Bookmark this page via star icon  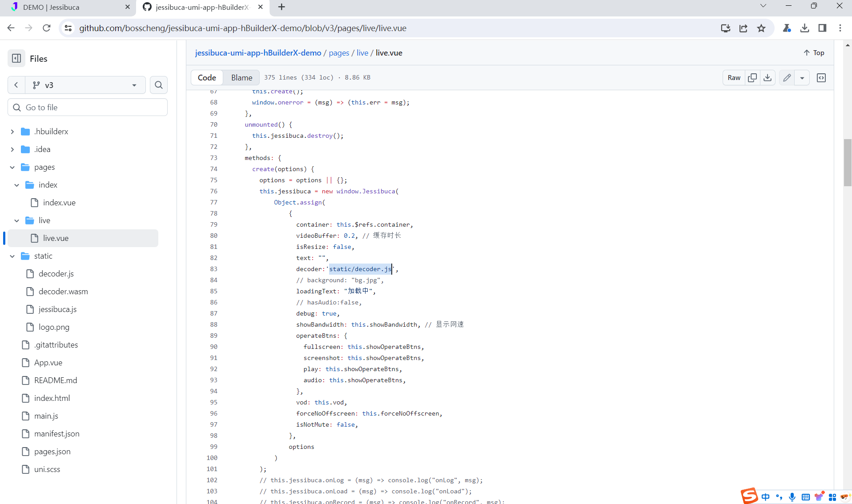[x=761, y=28]
